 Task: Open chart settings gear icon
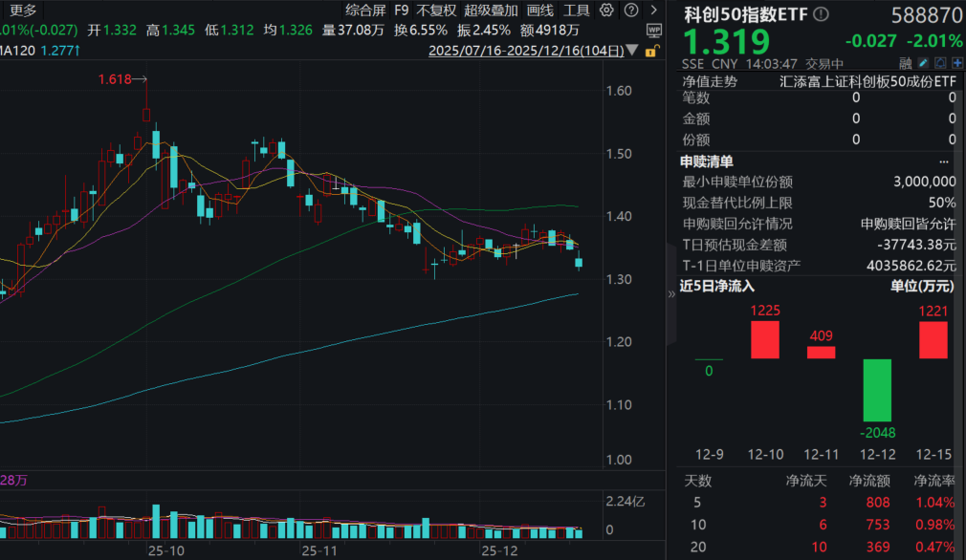[607, 11]
